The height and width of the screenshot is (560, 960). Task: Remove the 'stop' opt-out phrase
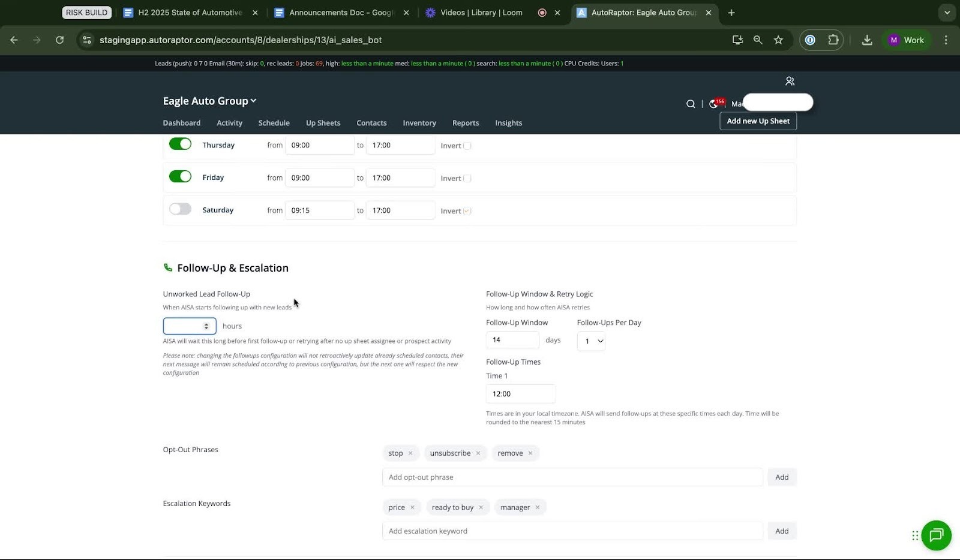(410, 453)
